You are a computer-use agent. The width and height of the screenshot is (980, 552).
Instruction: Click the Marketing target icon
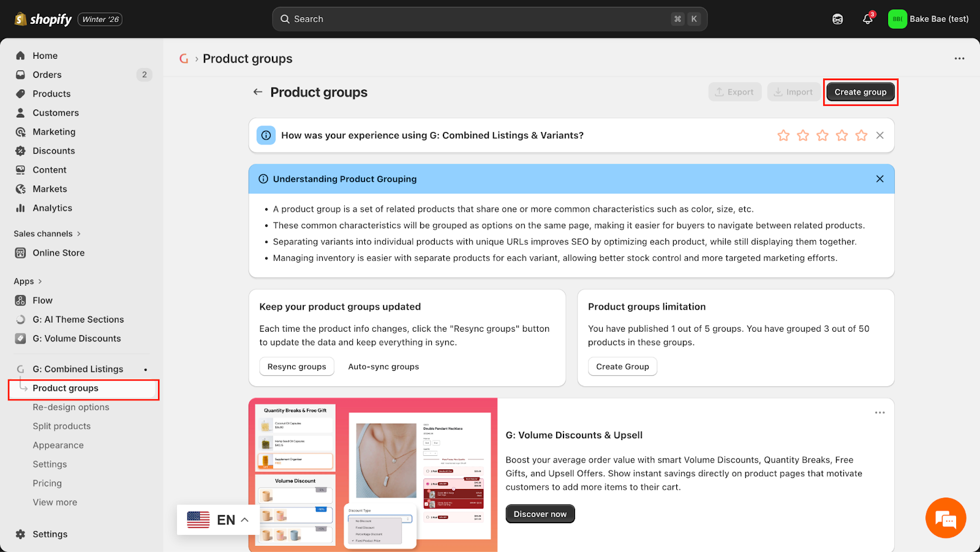[x=20, y=132]
